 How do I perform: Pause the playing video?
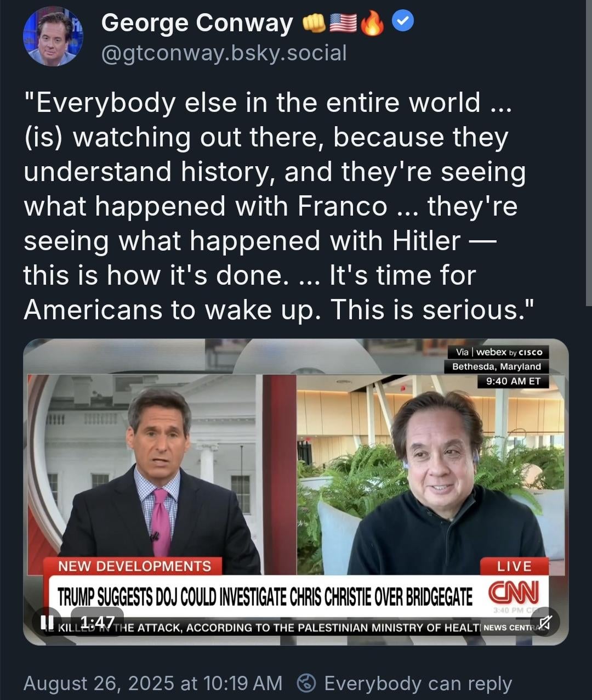click(47, 622)
